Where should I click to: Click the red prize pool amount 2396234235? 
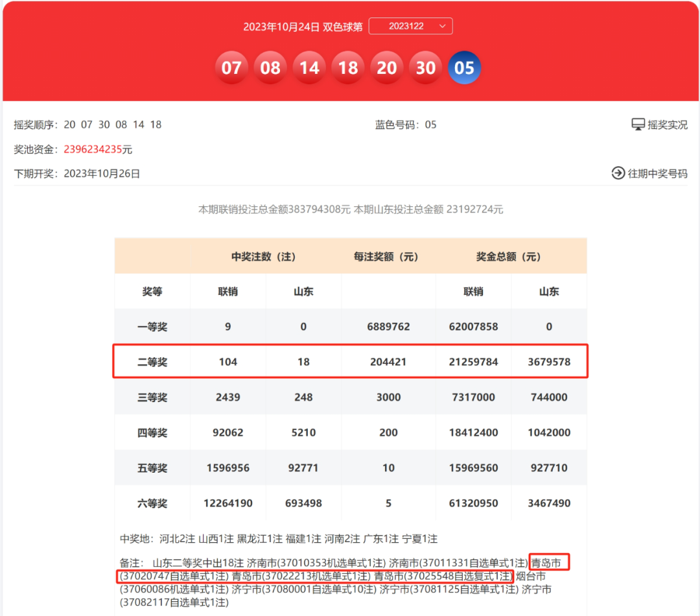click(x=93, y=149)
